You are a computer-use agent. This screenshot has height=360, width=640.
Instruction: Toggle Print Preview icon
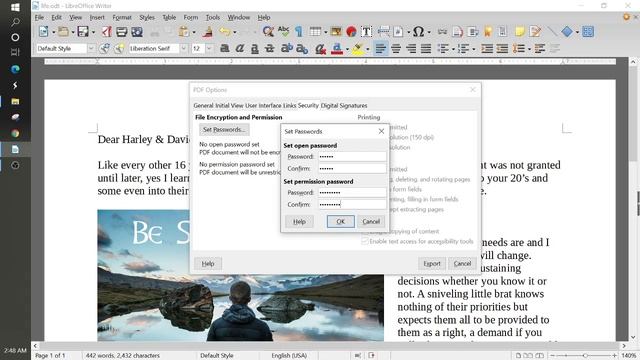[137, 31]
